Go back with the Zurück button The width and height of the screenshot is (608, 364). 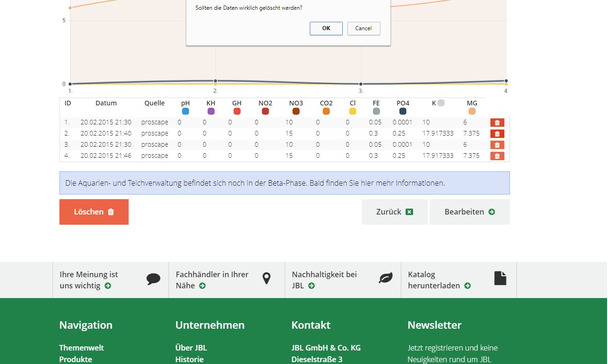(x=394, y=212)
